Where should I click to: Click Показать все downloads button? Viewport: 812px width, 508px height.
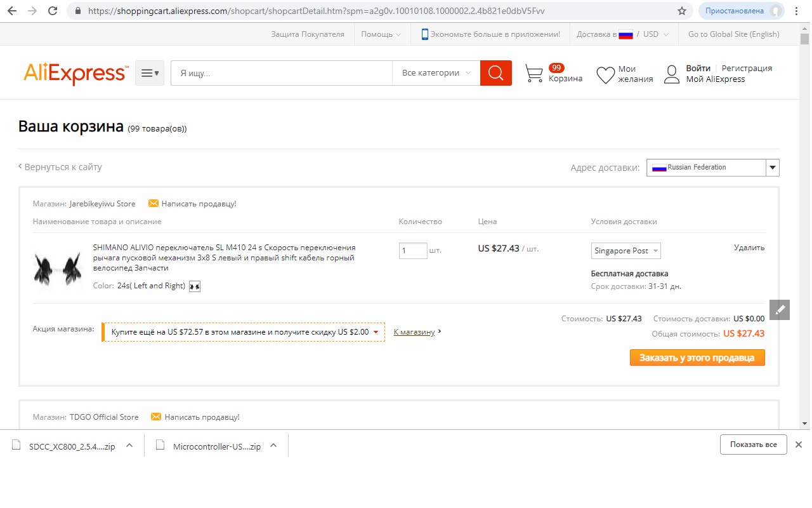753,444
